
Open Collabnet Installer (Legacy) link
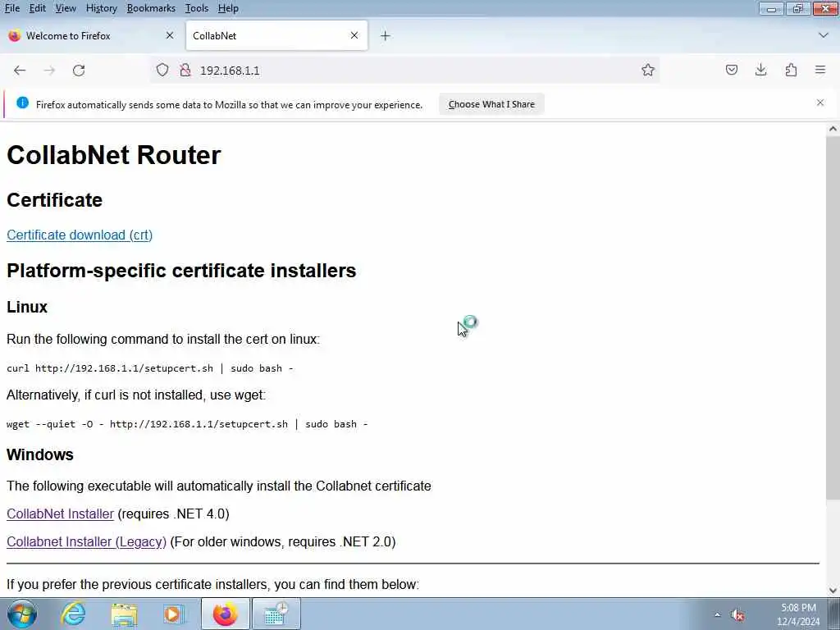click(86, 541)
